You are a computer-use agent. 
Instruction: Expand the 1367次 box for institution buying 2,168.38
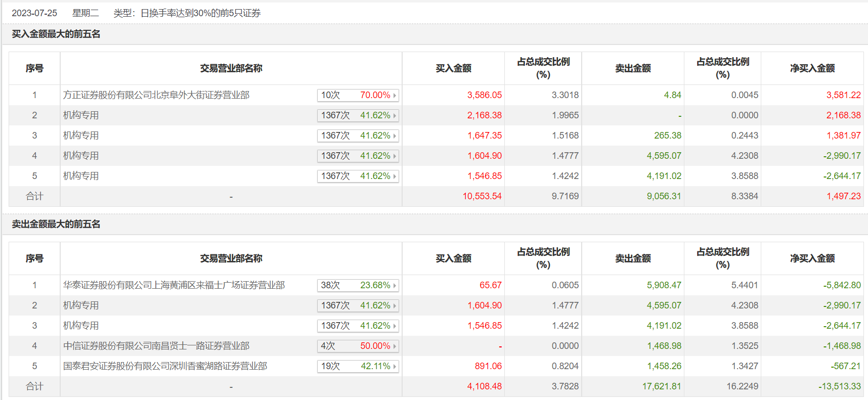[x=358, y=115]
